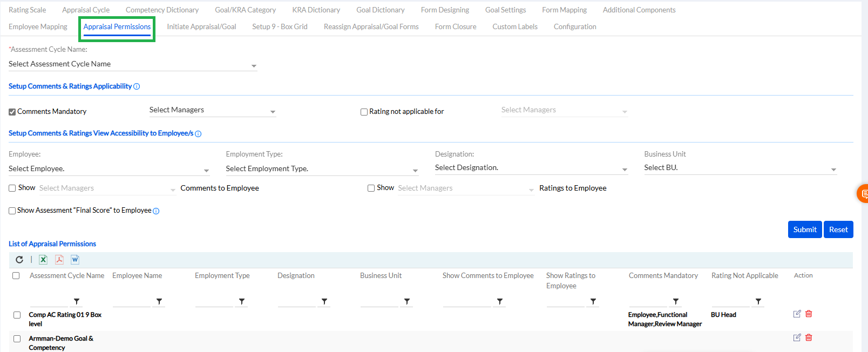Viewport: 868px width, 352px height.
Task: Tick Show Assessment Final Score to Employee
Action: click(x=12, y=211)
